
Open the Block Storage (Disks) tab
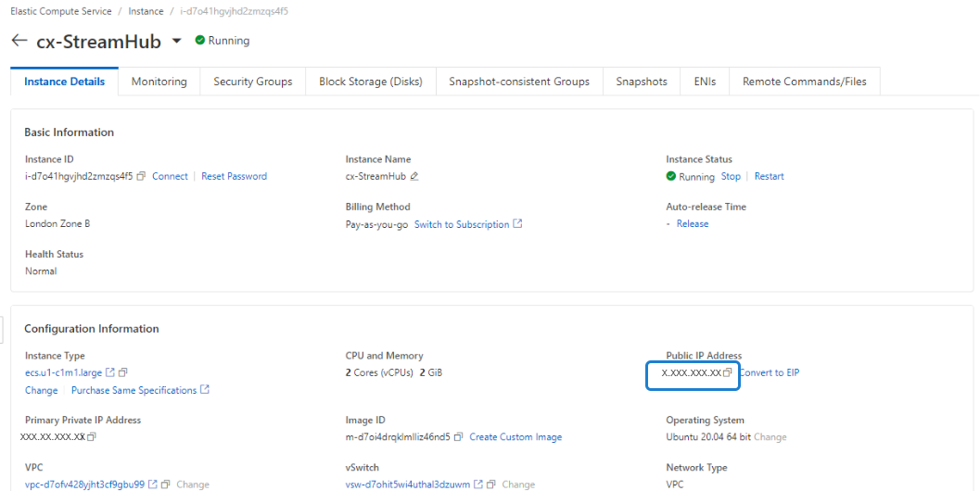tap(370, 82)
